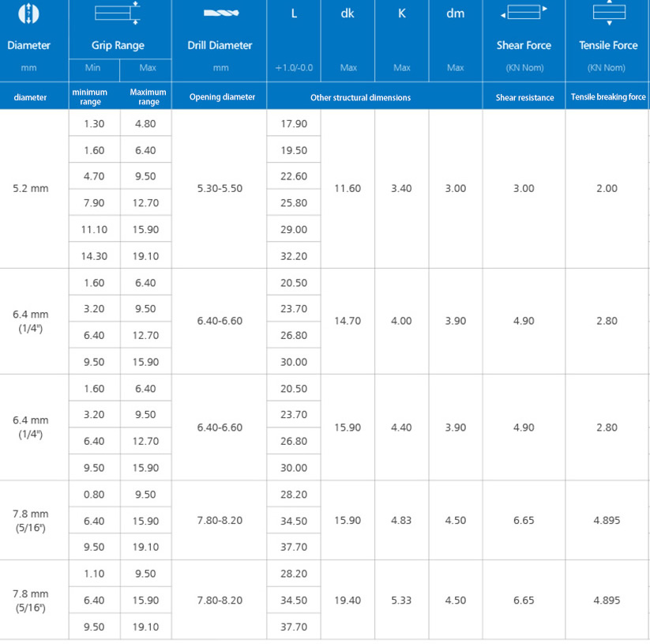The image size is (650, 644).
Task: Select the L column header
Action: 294,13
